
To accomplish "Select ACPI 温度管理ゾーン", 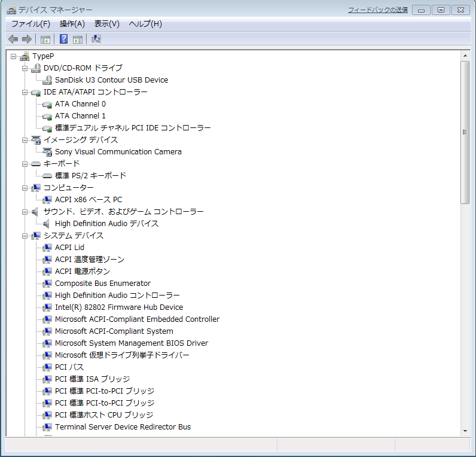I will point(90,260).
